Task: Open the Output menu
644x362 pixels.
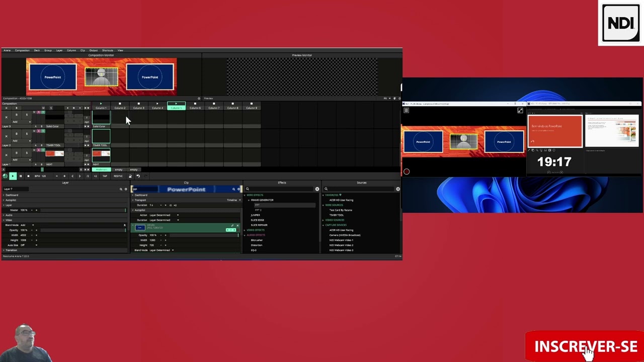Action: coord(94,50)
